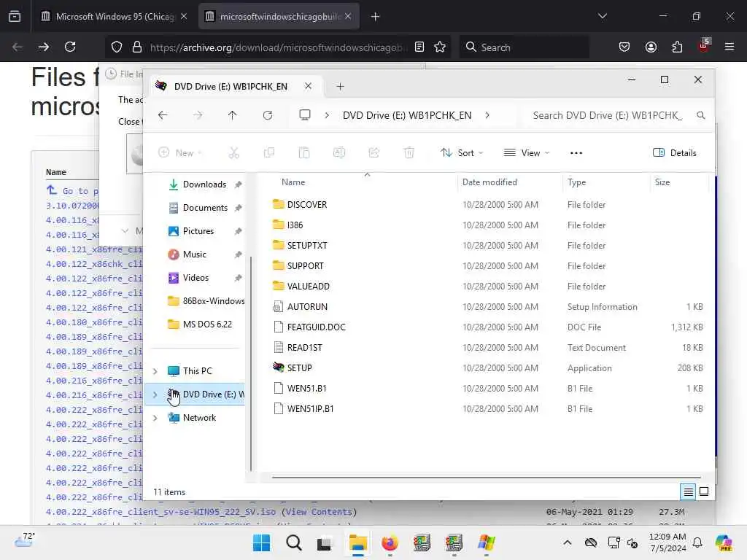The height and width of the screenshot is (560, 747).
Task: Open the 86Box-Windows folder in sidebar
Action: [205, 301]
